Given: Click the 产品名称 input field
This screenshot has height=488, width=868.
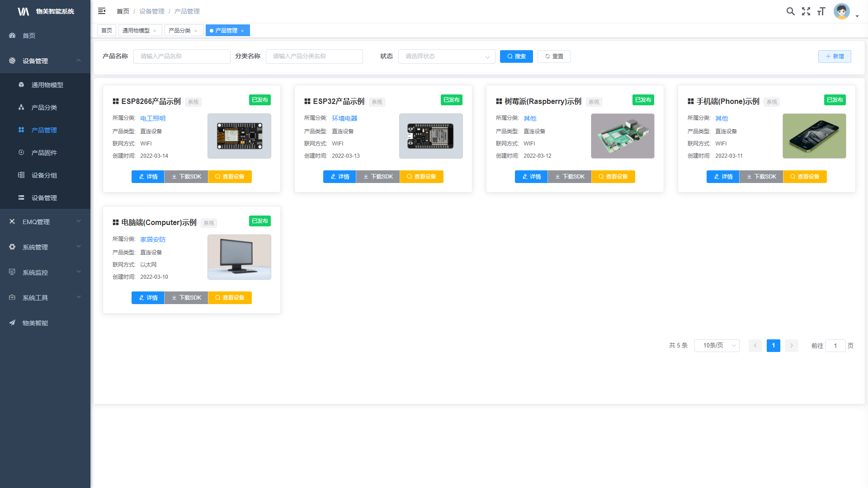Looking at the screenshot, I should [x=182, y=56].
